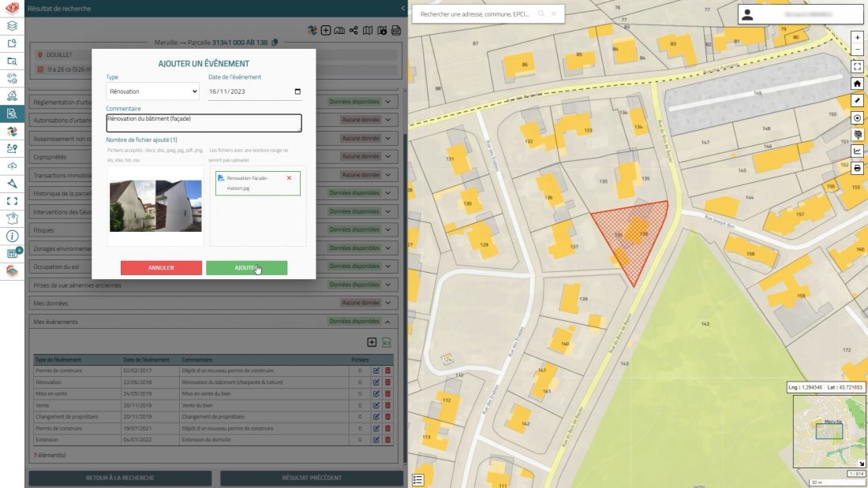The width and height of the screenshot is (868, 488).
Task: Zoom in on the map
Action: tap(858, 37)
